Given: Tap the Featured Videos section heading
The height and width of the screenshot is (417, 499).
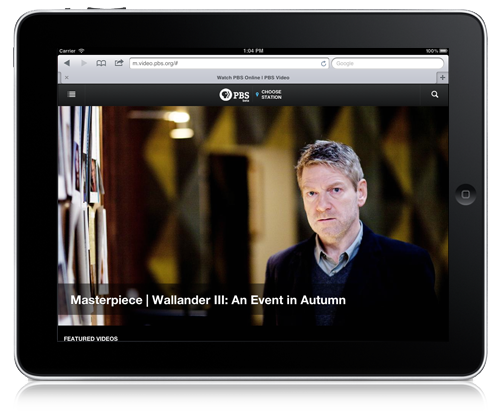Looking at the screenshot, I should (x=91, y=338).
